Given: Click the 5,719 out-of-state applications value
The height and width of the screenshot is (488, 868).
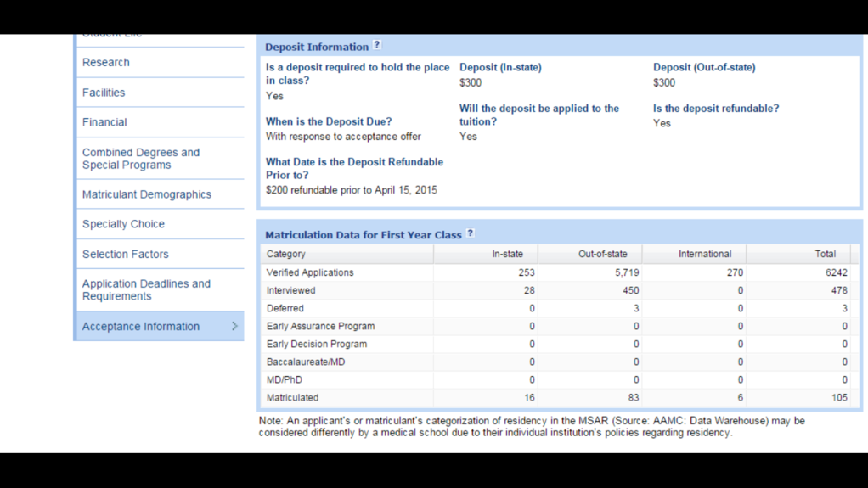Looking at the screenshot, I should (627, 272).
